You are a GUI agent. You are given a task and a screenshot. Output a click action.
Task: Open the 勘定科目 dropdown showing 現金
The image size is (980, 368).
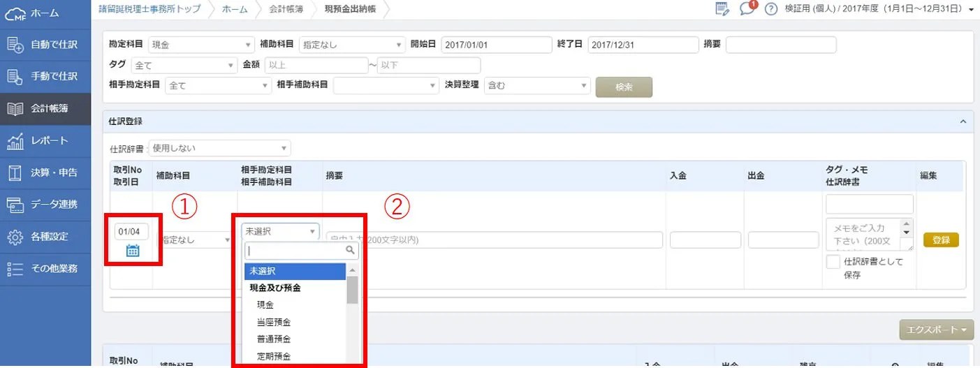tap(202, 45)
